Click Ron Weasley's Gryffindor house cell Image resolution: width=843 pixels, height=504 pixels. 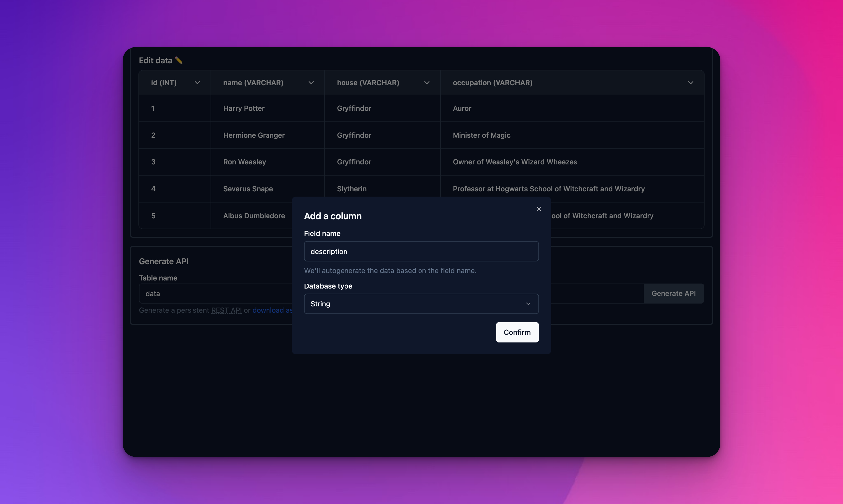tap(382, 162)
